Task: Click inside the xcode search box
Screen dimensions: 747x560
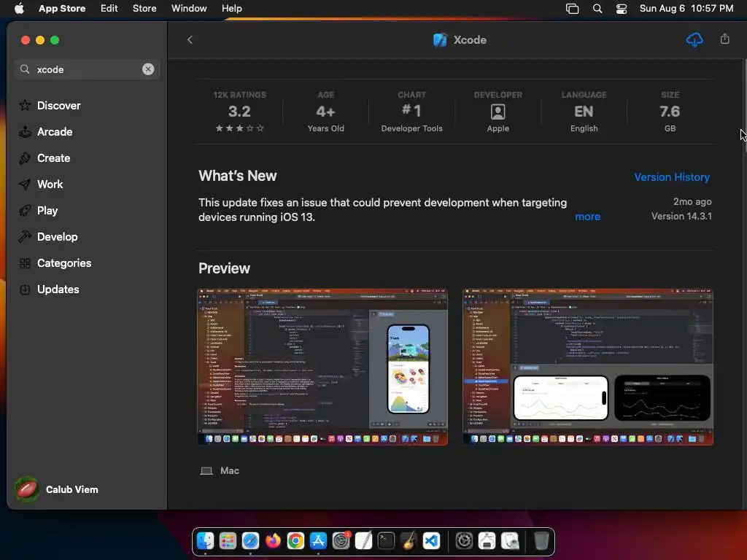Action: click(x=86, y=69)
